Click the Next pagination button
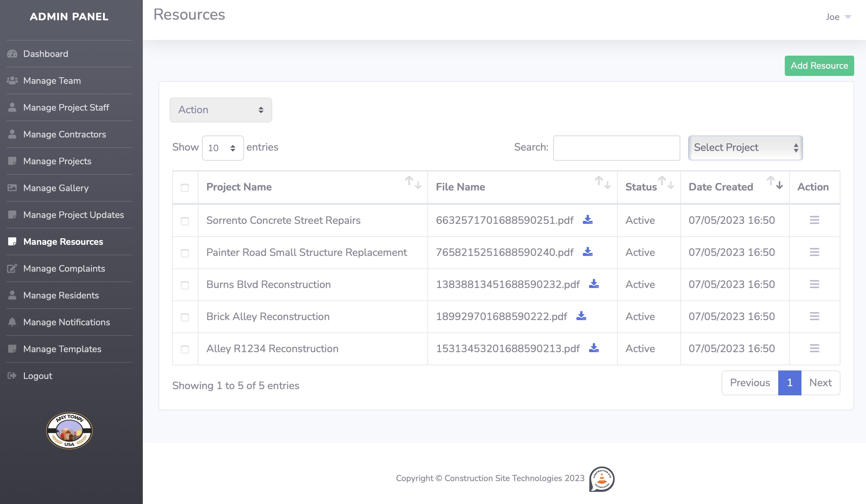Screen dimensions: 866x504 [820, 383]
